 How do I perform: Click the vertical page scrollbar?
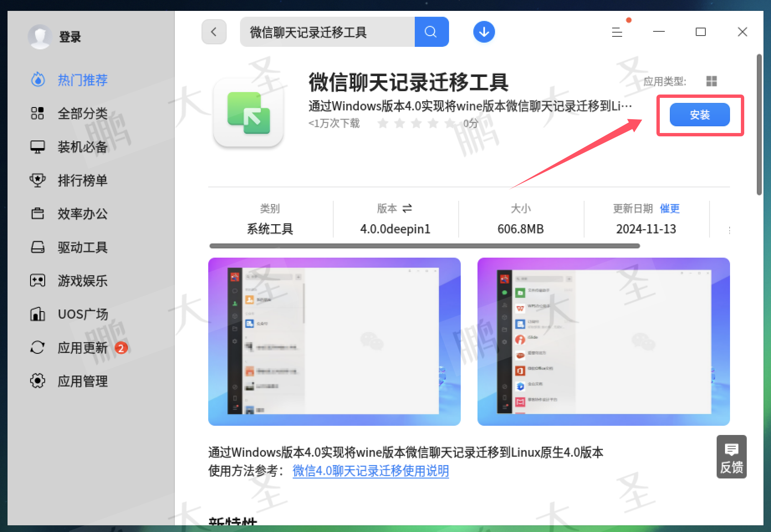click(x=759, y=125)
